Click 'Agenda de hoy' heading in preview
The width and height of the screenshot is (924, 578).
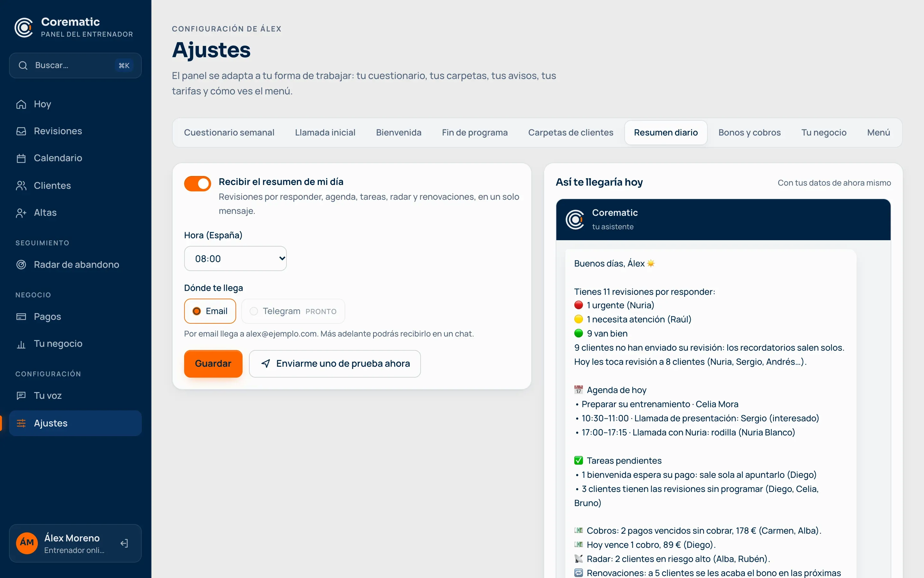tap(610, 390)
